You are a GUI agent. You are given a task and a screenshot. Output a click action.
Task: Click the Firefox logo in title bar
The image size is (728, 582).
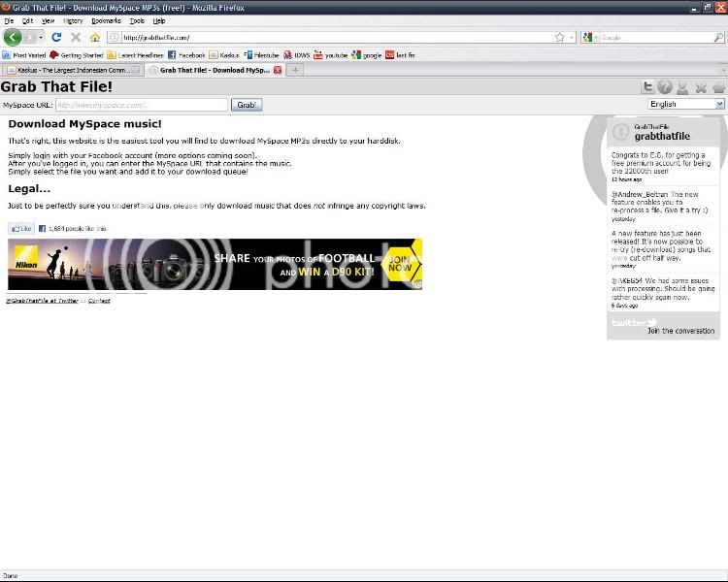(x=6, y=7)
